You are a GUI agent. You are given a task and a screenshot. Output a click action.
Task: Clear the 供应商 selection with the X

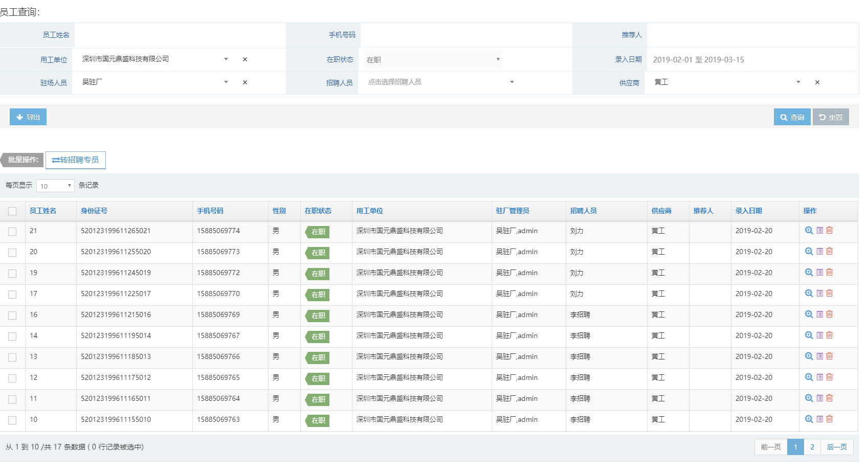817,82
